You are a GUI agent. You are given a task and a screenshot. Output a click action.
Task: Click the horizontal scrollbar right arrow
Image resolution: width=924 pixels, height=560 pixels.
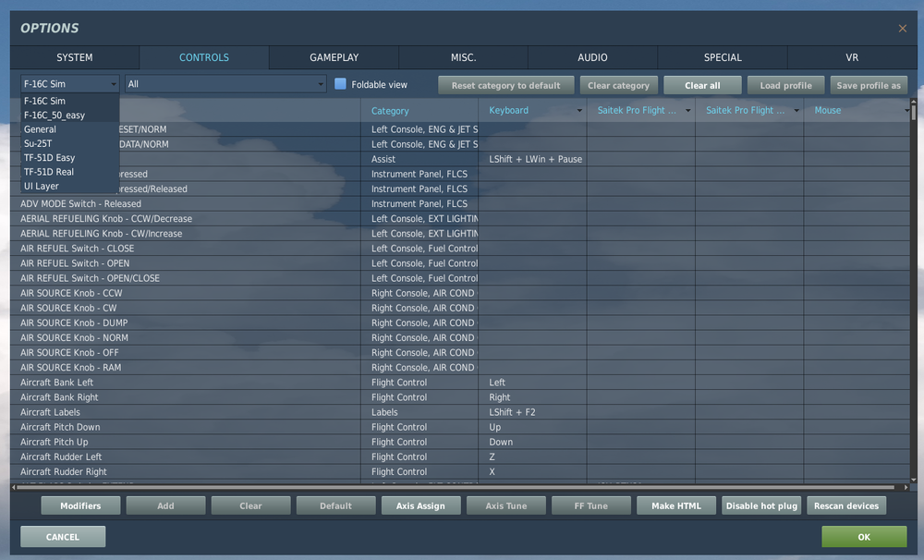pyautogui.click(x=906, y=487)
